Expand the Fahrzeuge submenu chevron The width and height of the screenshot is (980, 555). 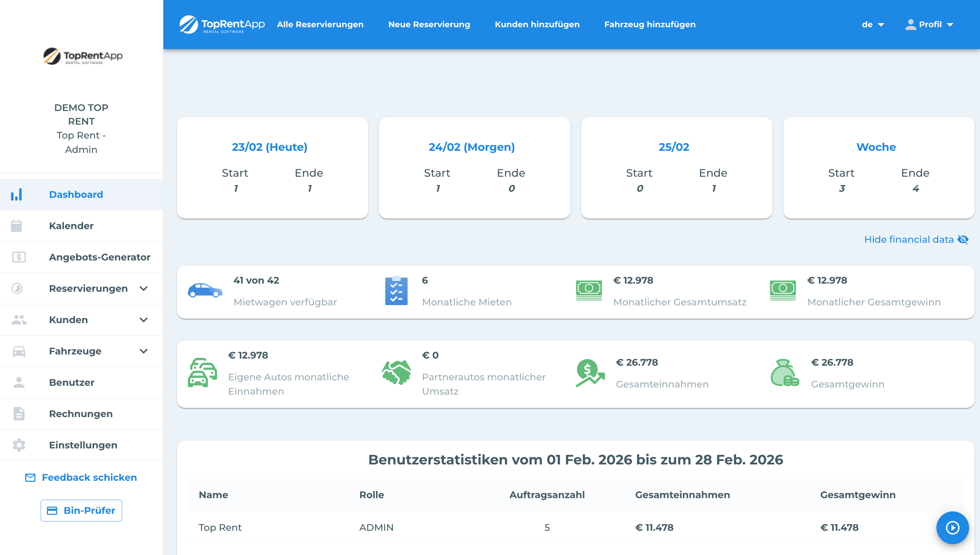point(144,351)
